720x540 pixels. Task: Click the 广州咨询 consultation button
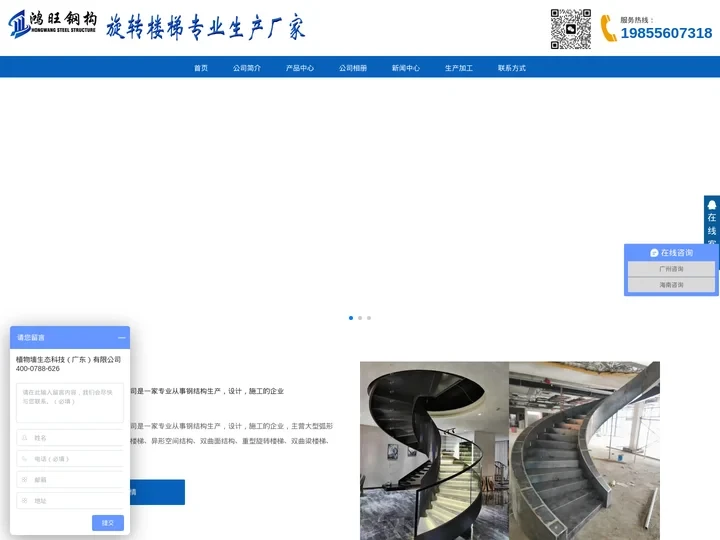click(x=671, y=269)
